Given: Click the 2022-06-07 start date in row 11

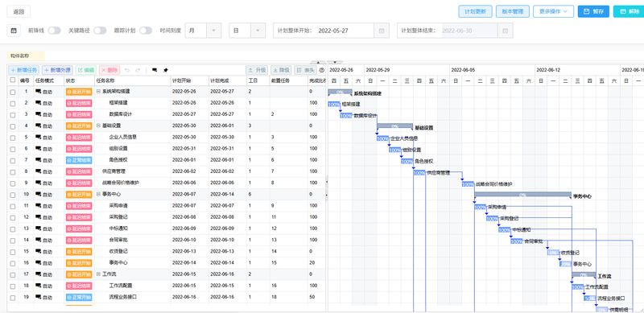Looking at the screenshot, I should click(x=184, y=205).
